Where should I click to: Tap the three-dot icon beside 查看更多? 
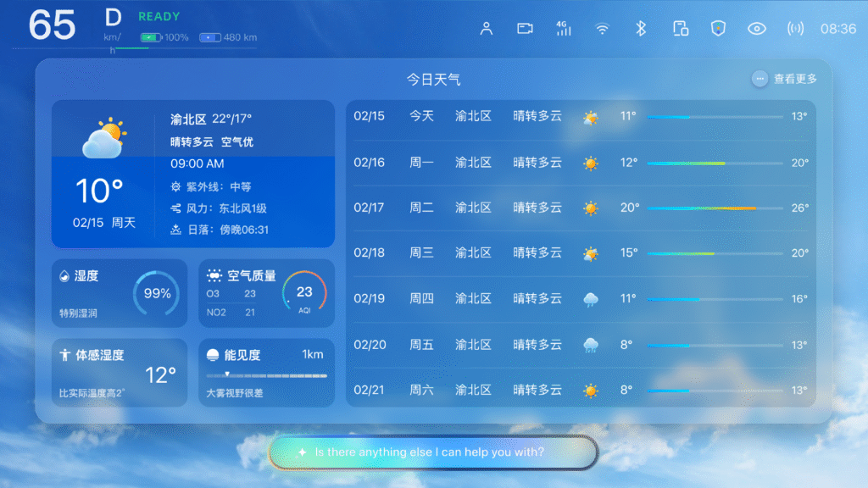[x=760, y=79]
